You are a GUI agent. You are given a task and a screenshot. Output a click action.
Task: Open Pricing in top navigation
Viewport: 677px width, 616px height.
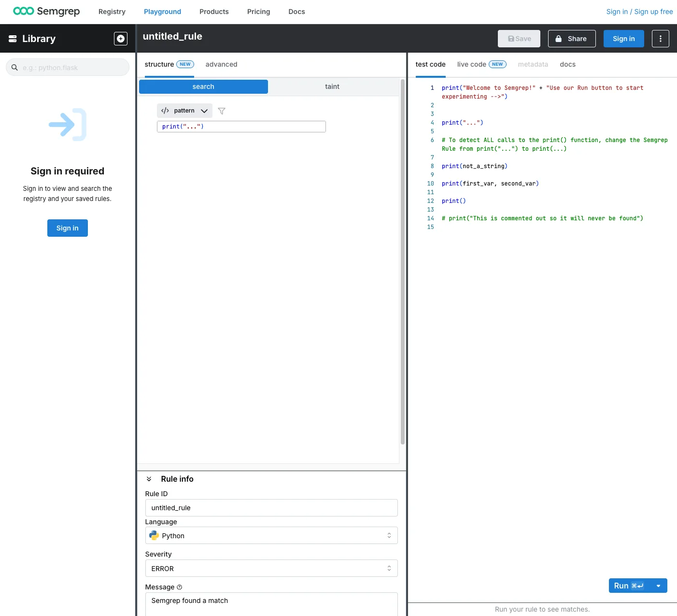tap(258, 12)
